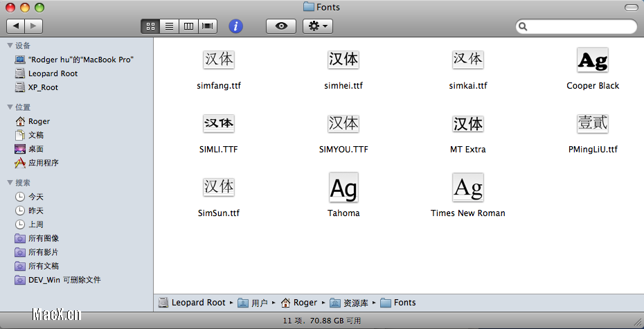Switch to Cover Flow view

tap(208, 26)
